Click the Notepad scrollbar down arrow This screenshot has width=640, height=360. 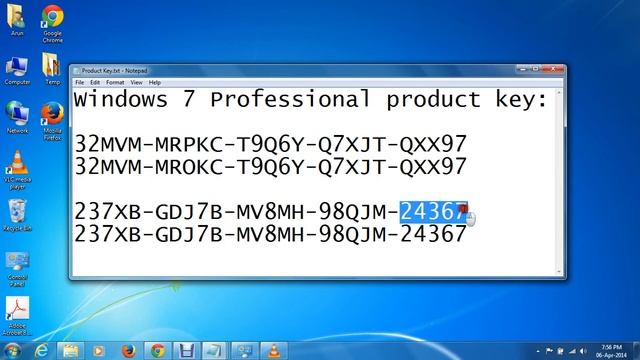[x=559, y=271]
